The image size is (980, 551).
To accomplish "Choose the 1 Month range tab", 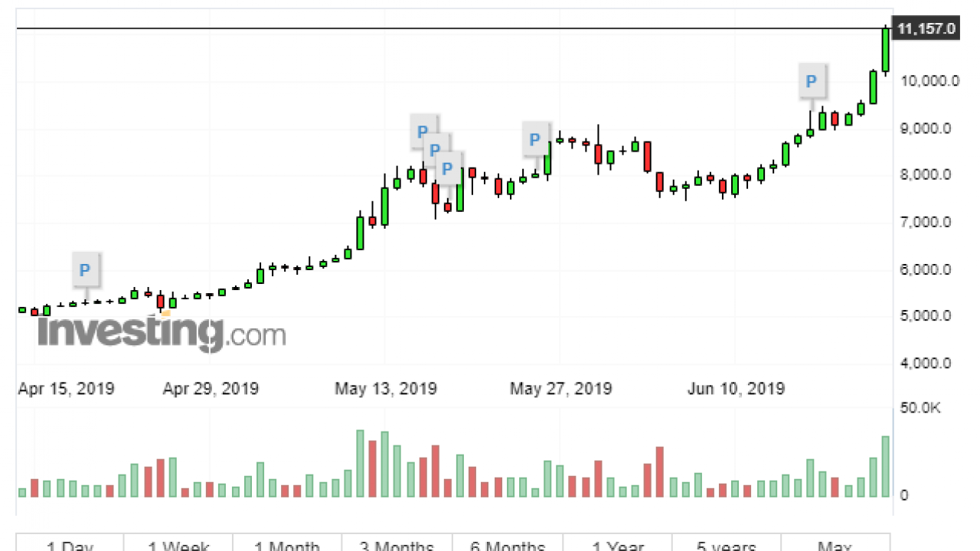I will tap(287, 544).
